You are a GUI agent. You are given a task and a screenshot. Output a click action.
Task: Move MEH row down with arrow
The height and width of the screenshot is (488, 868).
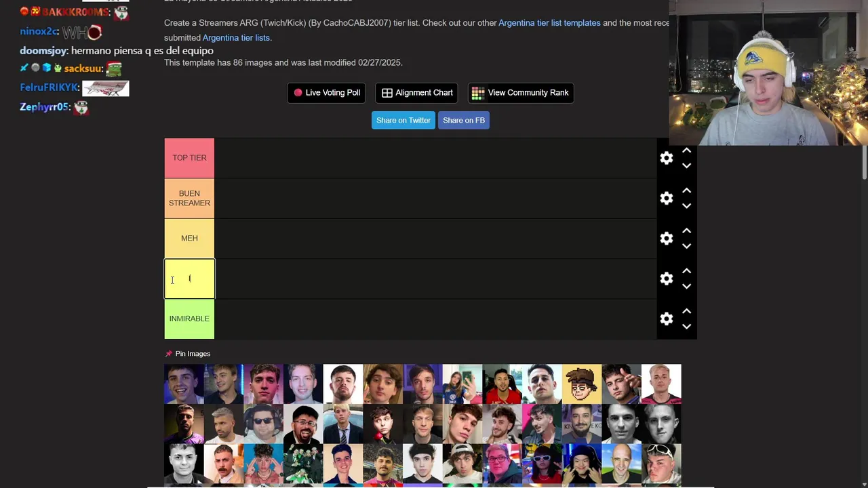tap(686, 246)
